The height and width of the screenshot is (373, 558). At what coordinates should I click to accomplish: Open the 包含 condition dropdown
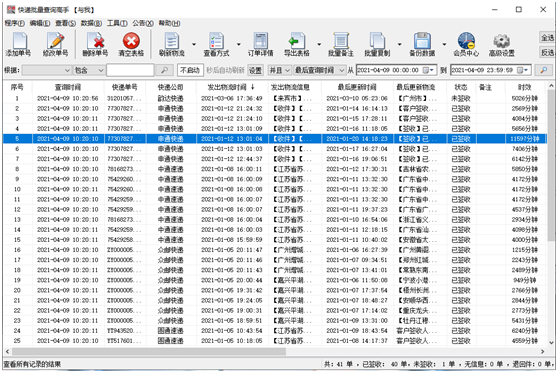pyautogui.click(x=89, y=70)
